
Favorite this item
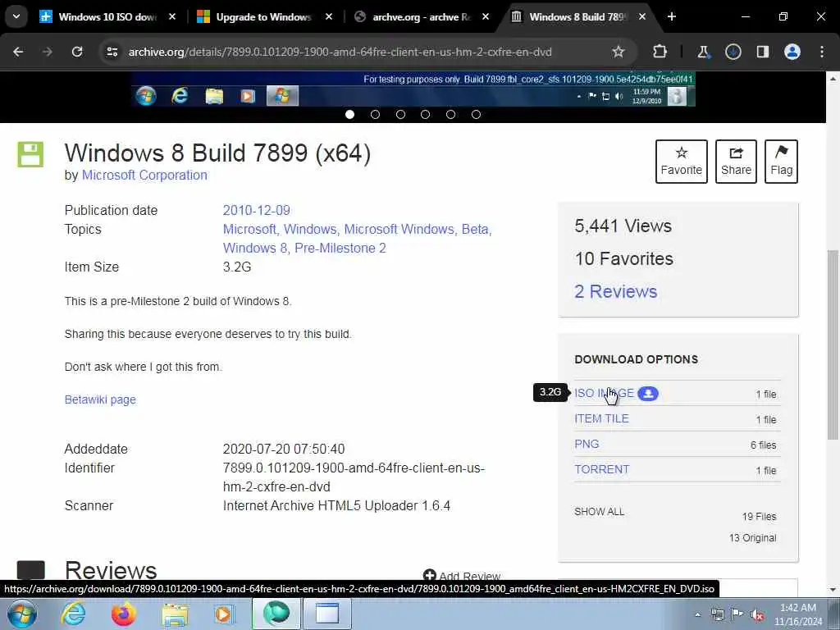pos(681,162)
